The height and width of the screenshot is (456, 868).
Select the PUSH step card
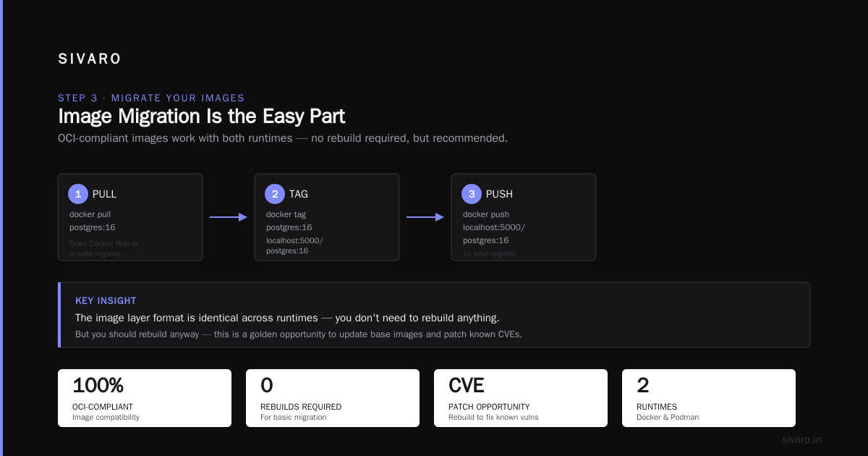tap(524, 217)
